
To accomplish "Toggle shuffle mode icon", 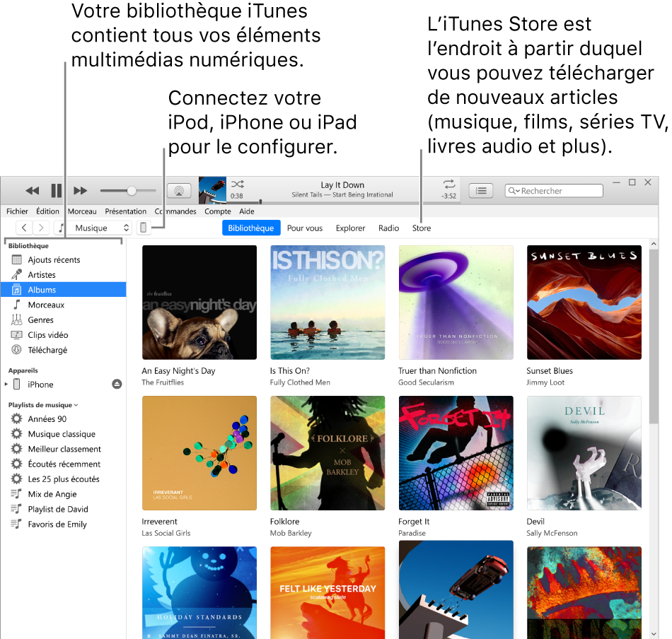I will click(238, 184).
